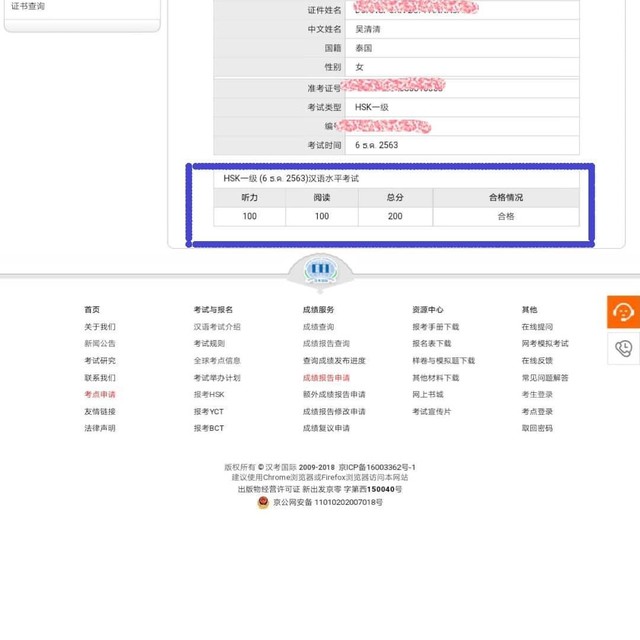Click the police shield badge icon
The width and height of the screenshot is (640, 640).
263,502
